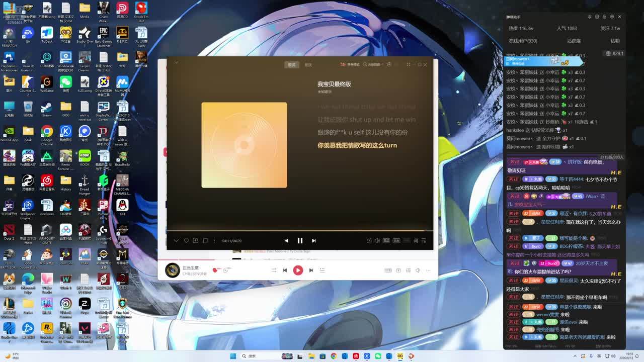Skip to next track in lyrics player
644x362 pixels.
[x=313, y=241]
